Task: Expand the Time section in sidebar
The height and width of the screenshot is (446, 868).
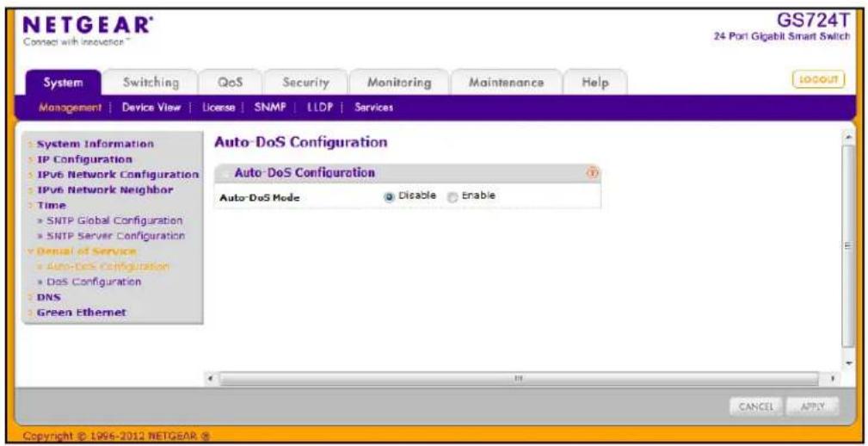Action: (51, 205)
